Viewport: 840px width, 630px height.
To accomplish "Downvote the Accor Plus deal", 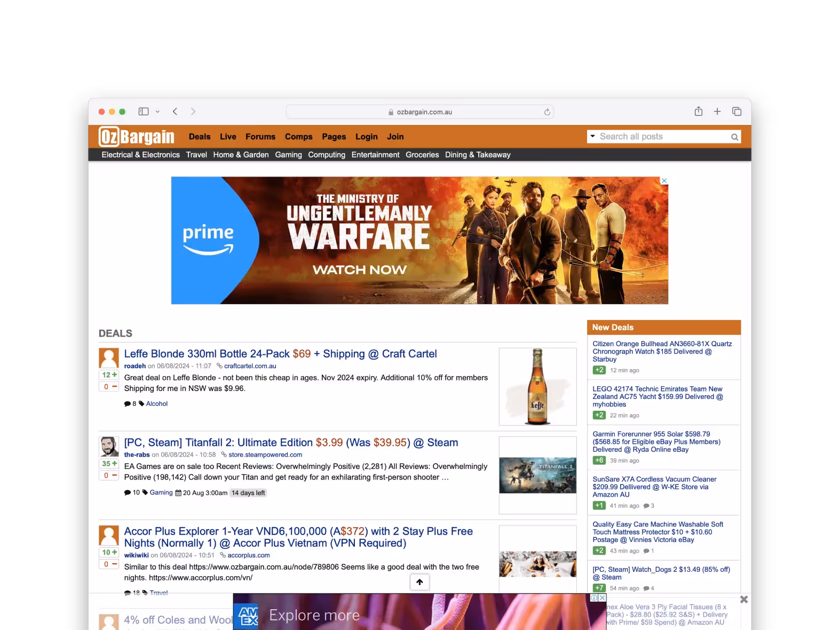I will tap(109, 564).
